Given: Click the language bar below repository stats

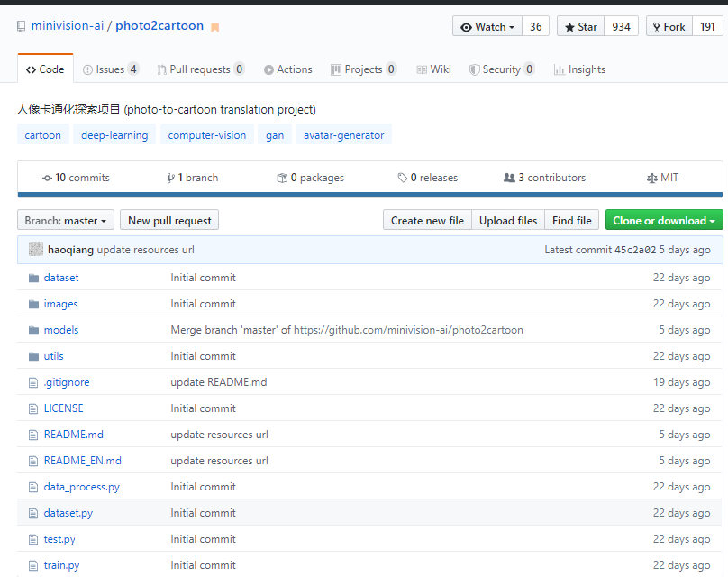Looking at the screenshot, I should coord(370,195).
